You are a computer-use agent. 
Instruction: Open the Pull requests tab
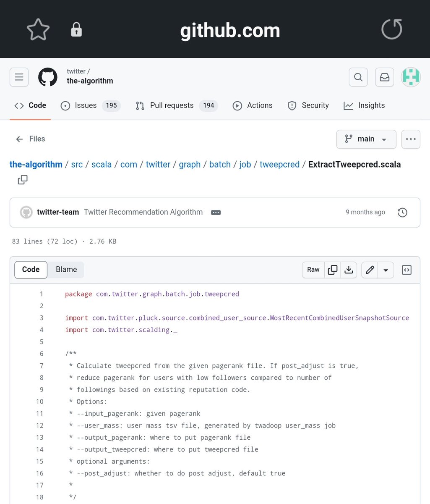pos(176,105)
